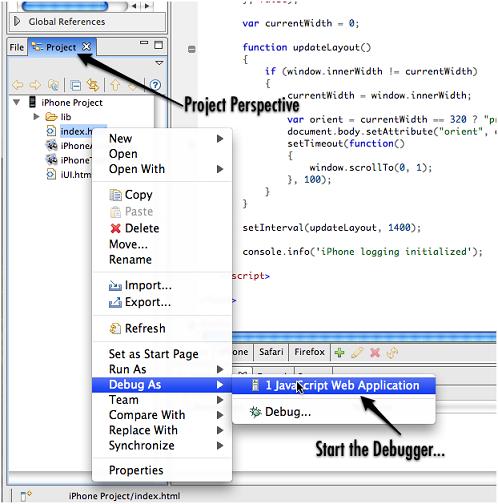The width and height of the screenshot is (498, 504).
Task: Open Properties from the context menu
Action: tap(162, 470)
